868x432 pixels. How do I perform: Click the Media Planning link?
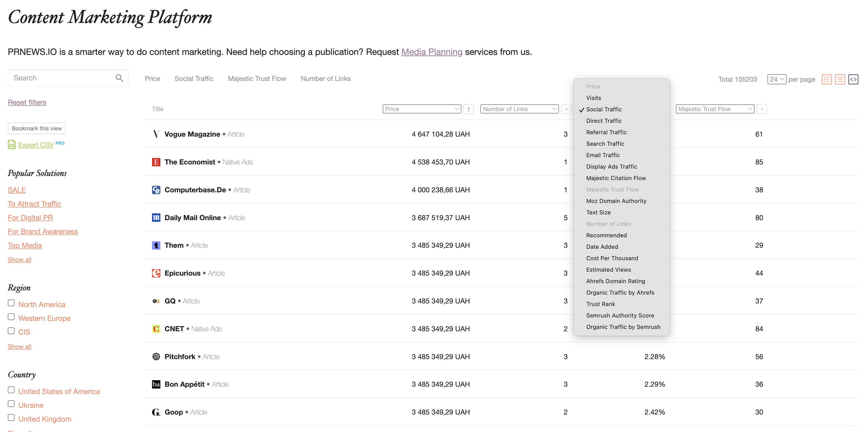(x=432, y=52)
